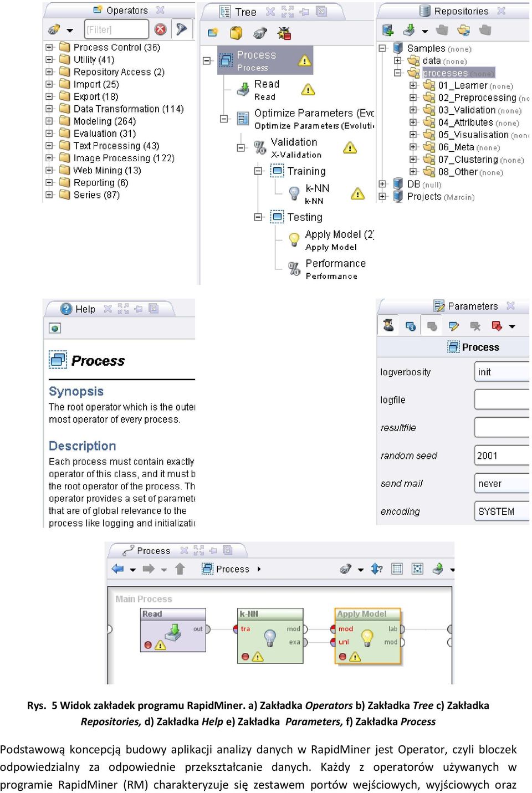The width and height of the screenshot is (532, 793).
Task: Click the auto-fit zoom icon in Process toolbar
Action: click(417, 569)
